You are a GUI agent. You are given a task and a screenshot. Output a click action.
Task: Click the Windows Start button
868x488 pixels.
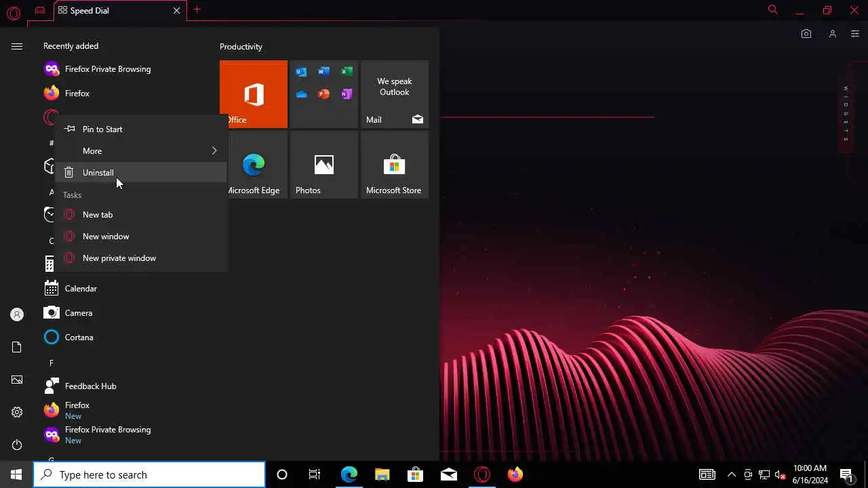click(16, 474)
